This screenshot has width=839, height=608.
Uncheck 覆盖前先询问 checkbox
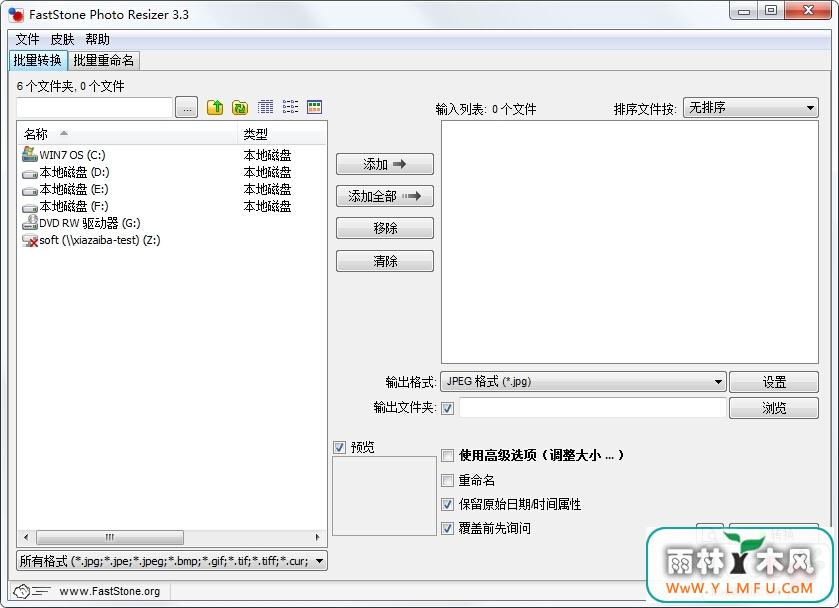point(448,528)
